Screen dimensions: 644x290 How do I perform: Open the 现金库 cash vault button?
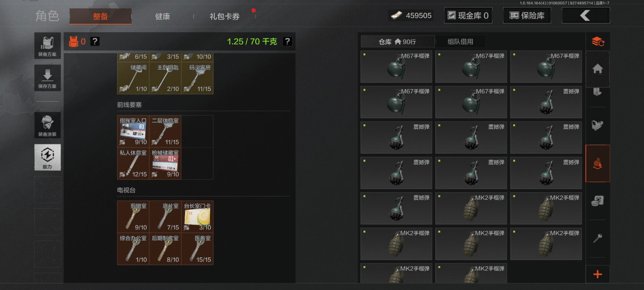(x=468, y=15)
